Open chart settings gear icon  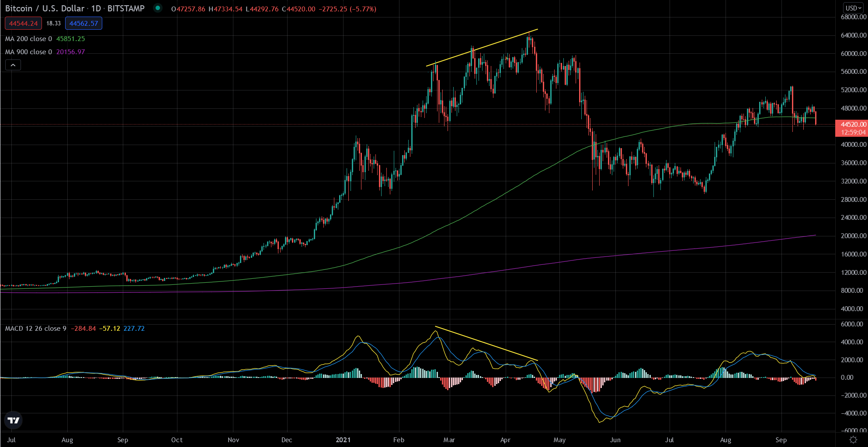[x=853, y=440]
